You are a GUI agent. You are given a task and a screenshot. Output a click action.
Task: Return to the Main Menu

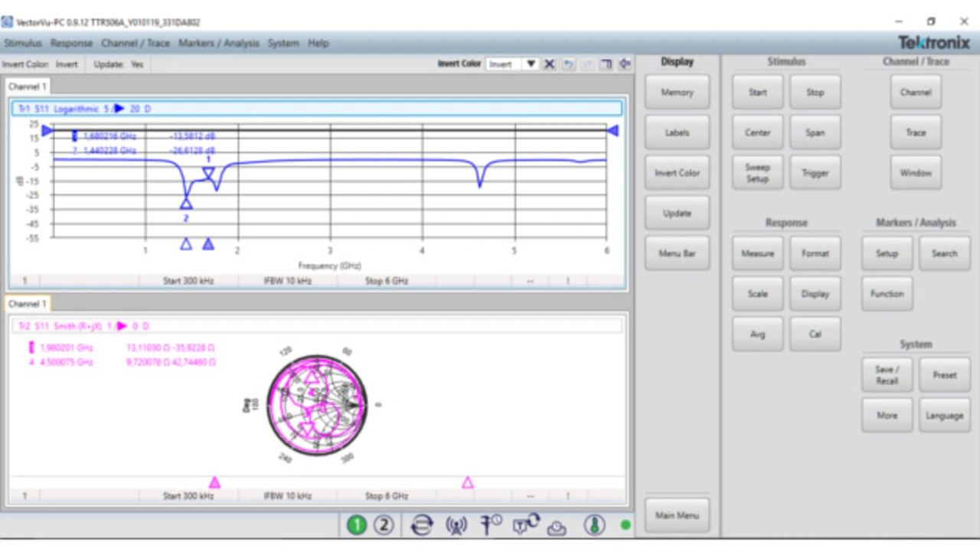point(677,515)
